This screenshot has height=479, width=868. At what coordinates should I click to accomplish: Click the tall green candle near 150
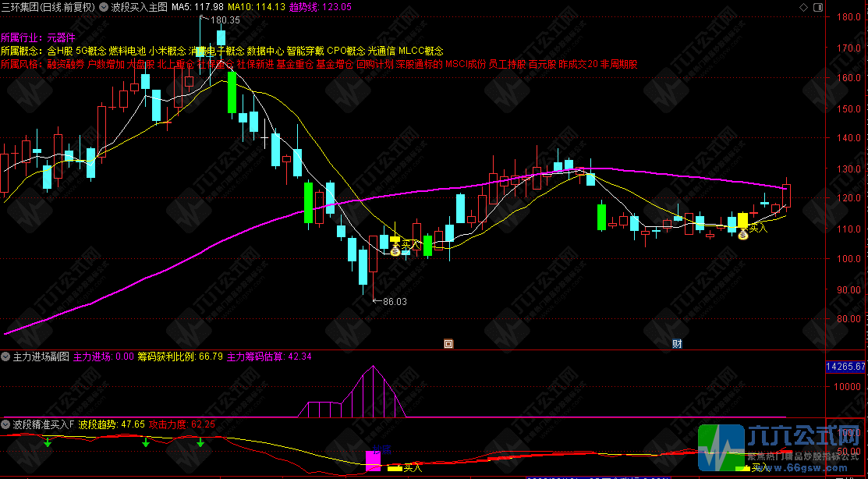coord(232,93)
